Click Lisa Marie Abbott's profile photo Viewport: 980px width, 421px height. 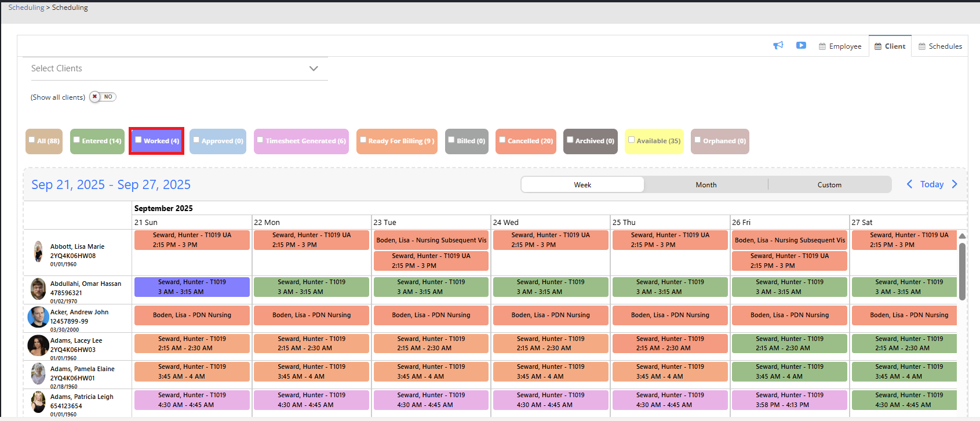click(38, 252)
